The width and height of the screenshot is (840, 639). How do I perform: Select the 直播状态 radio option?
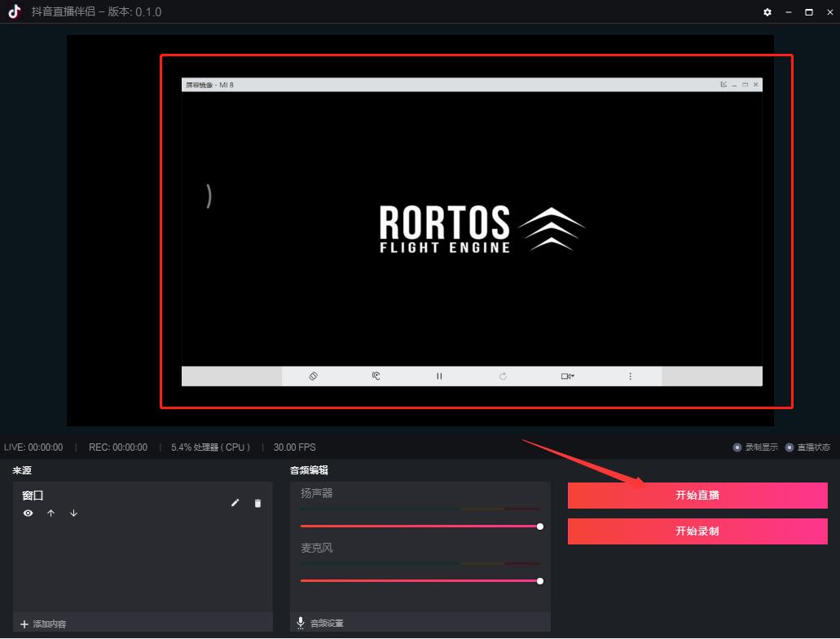(789, 447)
